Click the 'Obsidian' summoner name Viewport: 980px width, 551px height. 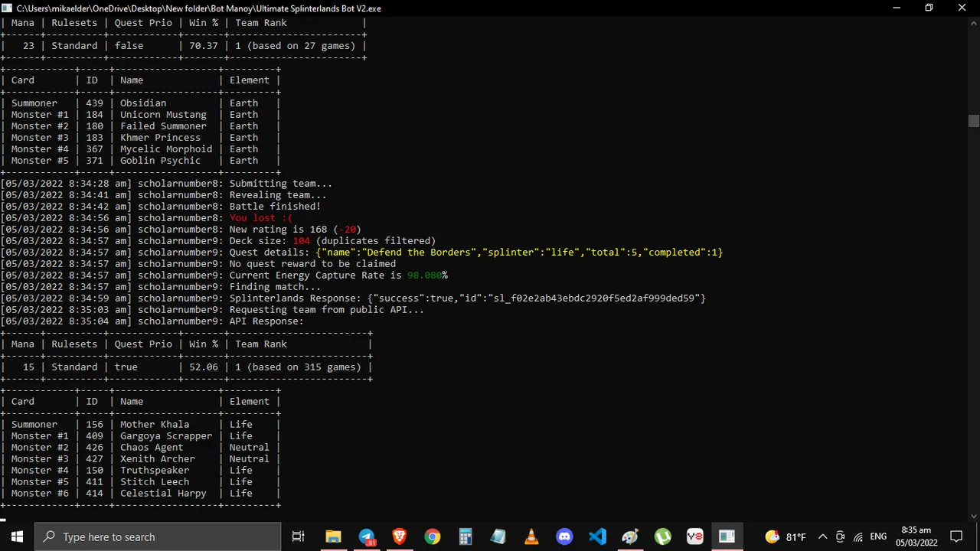coord(143,103)
